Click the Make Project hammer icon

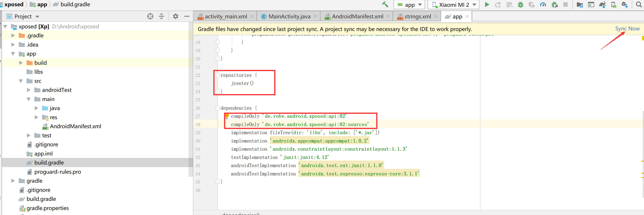385,4
